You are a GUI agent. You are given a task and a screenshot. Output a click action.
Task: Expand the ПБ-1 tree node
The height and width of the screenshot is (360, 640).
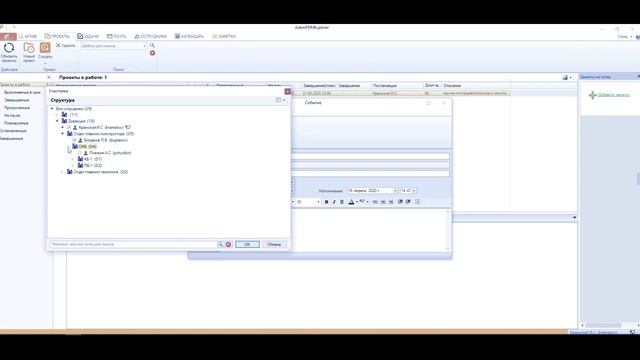tap(73, 165)
